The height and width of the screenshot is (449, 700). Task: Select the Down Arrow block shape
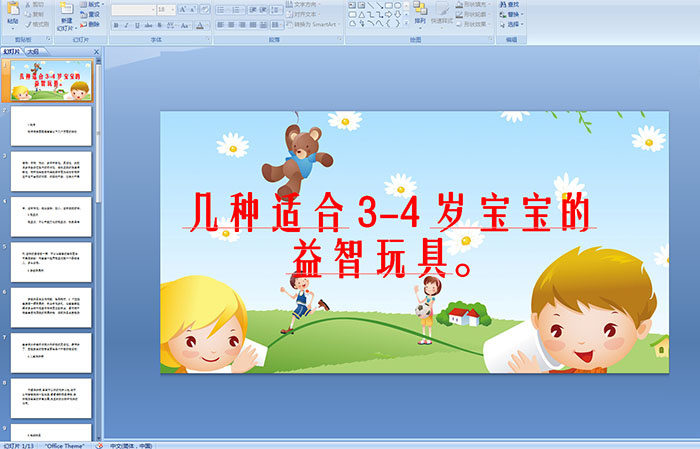[x=397, y=14]
